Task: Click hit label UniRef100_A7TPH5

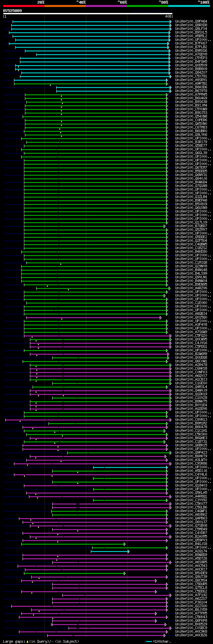Action: (191, 613)
